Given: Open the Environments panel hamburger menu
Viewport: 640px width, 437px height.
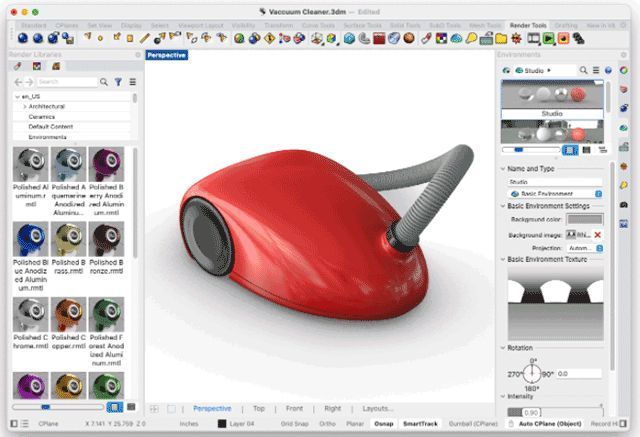Looking at the screenshot, I should [597, 71].
